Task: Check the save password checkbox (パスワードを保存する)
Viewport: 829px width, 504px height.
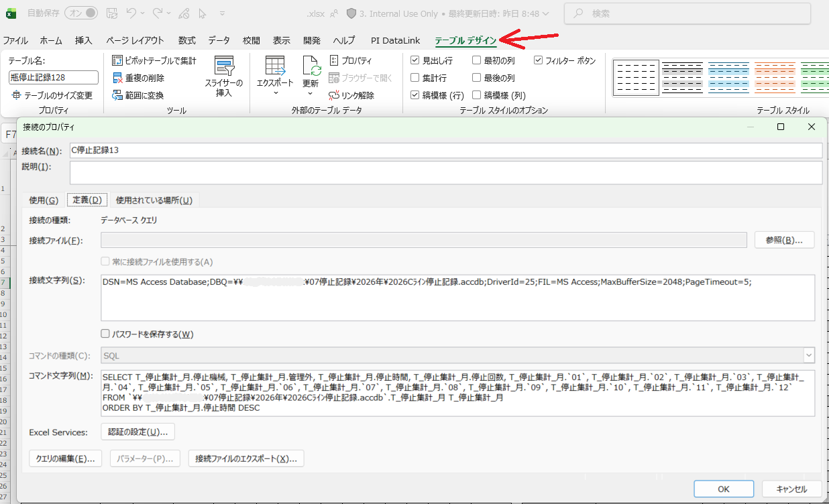Action: click(105, 334)
